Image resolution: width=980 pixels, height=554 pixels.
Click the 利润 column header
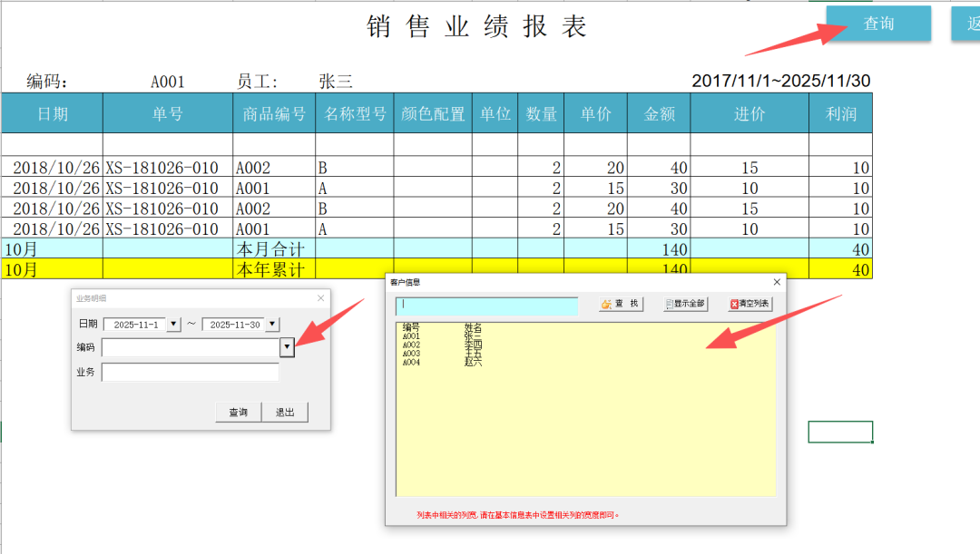pos(840,114)
